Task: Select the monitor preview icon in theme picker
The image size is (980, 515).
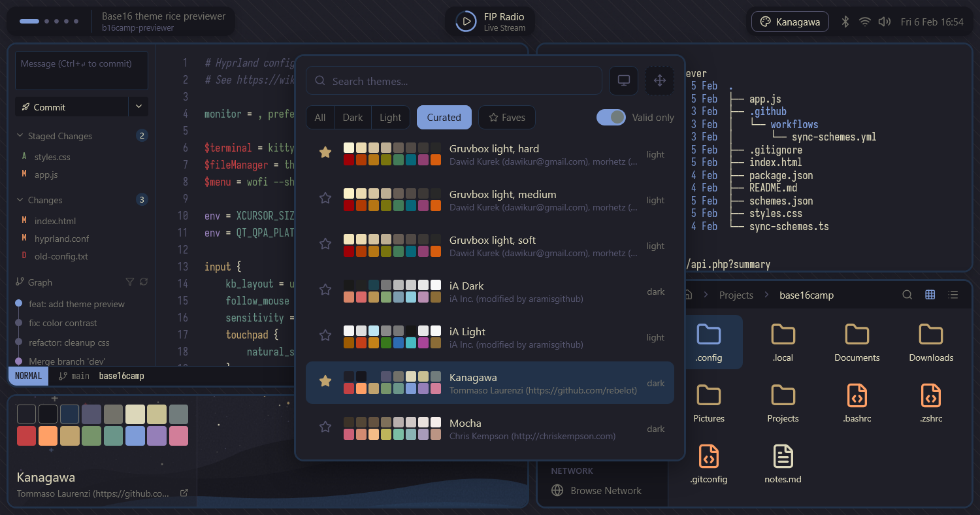Action: click(623, 80)
